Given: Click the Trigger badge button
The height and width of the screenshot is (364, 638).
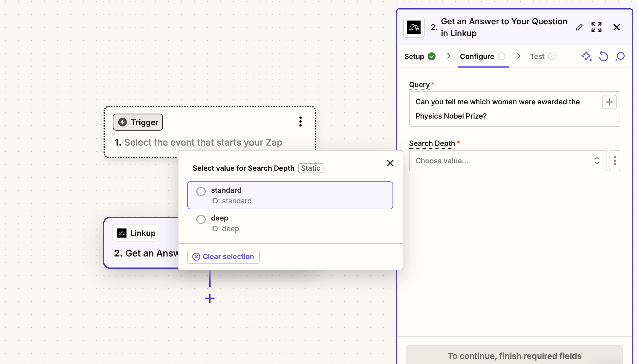Looking at the screenshot, I should (x=138, y=122).
